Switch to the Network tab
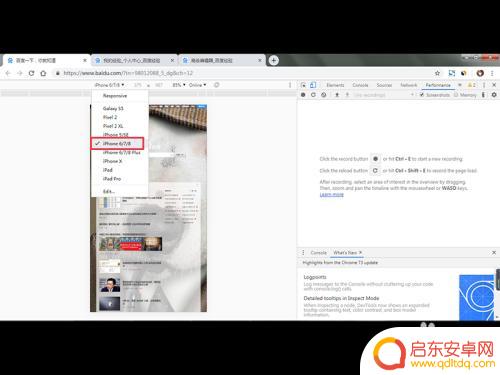This screenshot has width=500, height=375. [409, 85]
